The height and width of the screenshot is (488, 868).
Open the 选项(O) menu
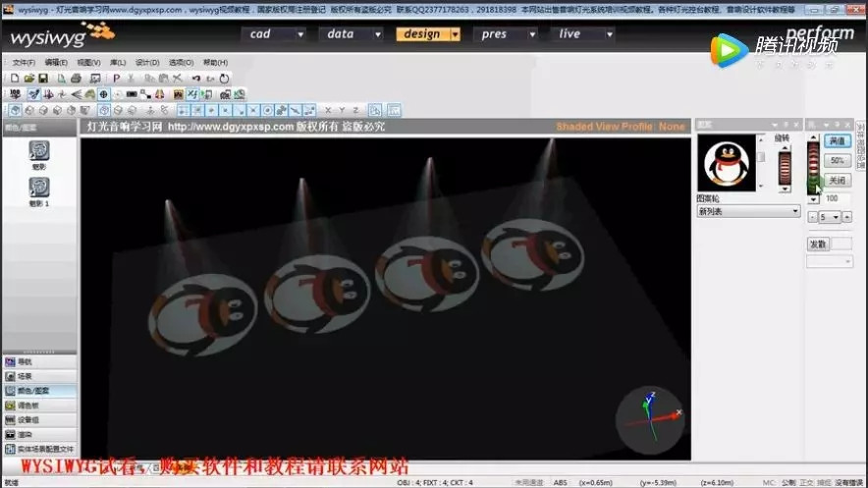pos(181,62)
